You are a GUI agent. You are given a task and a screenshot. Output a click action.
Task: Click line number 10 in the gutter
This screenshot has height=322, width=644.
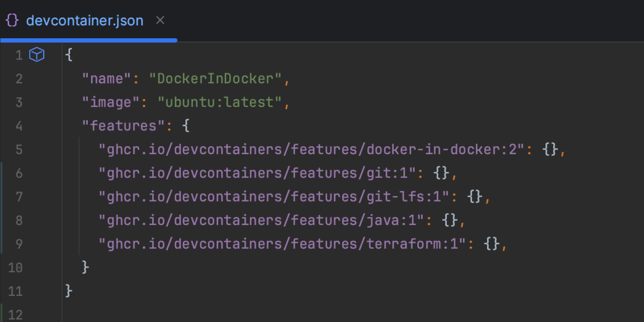[x=15, y=268]
